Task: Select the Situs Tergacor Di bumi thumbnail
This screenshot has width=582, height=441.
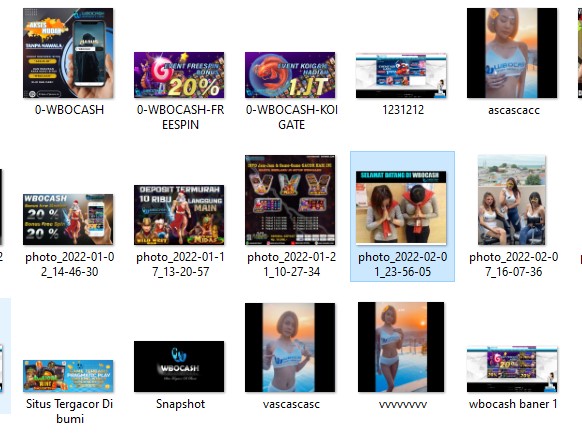Action: click(68, 376)
